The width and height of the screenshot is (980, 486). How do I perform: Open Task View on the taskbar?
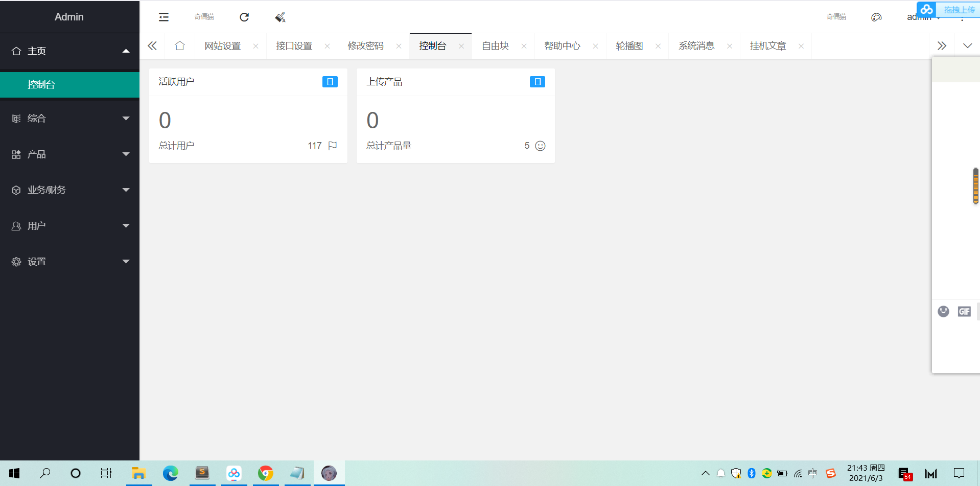[106, 473]
